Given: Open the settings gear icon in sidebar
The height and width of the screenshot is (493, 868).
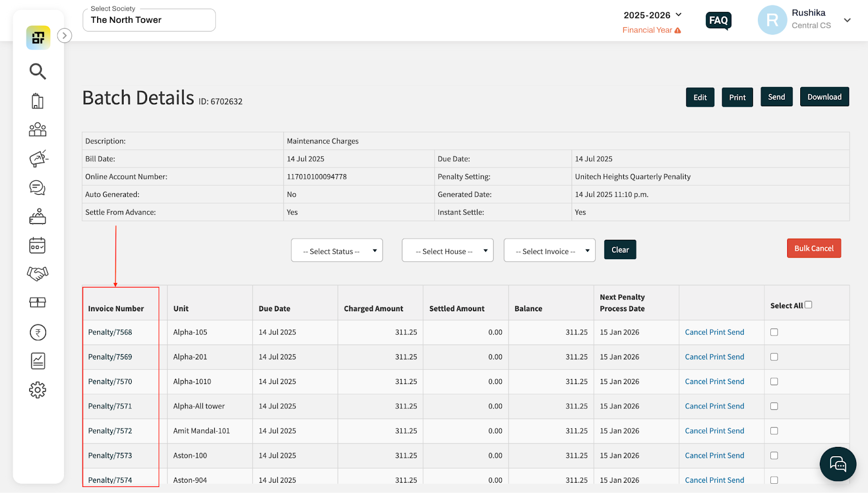Looking at the screenshot, I should 37,390.
